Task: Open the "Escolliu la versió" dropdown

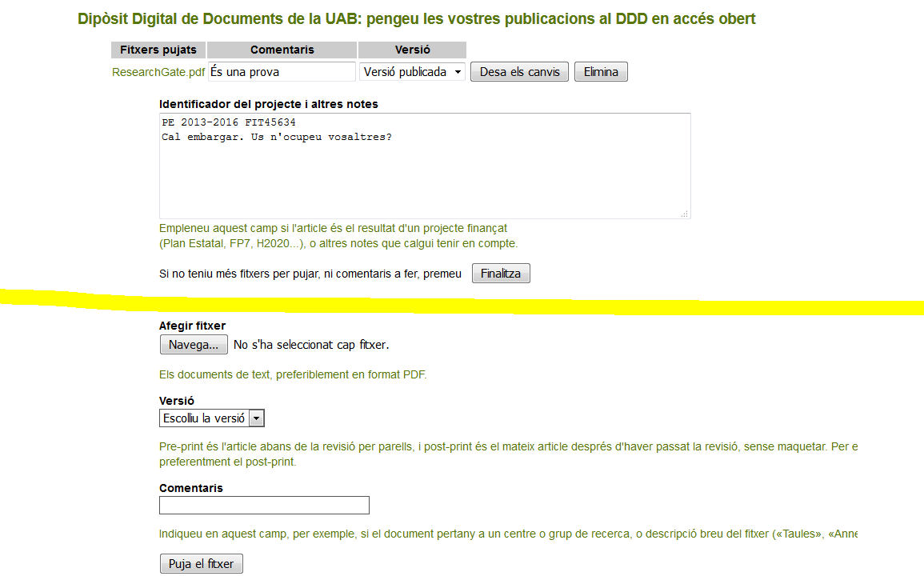Action: coord(212,418)
